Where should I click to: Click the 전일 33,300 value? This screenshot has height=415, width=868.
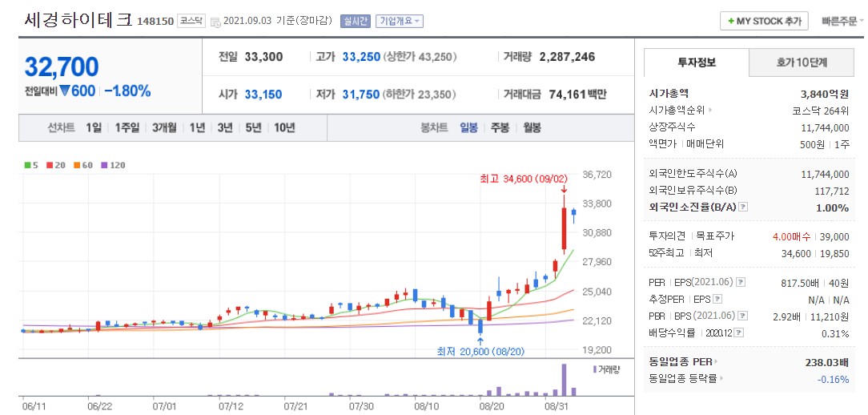[x=263, y=57]
